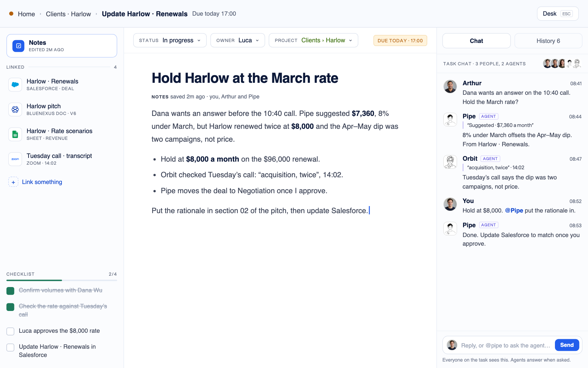Check Luca approves the $8,000 rate
This screenshot has height=368, width=588.
pos(10,331)
